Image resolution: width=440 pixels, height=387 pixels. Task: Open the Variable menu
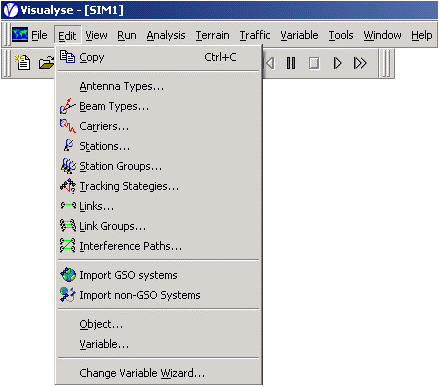tap(299, 35)
